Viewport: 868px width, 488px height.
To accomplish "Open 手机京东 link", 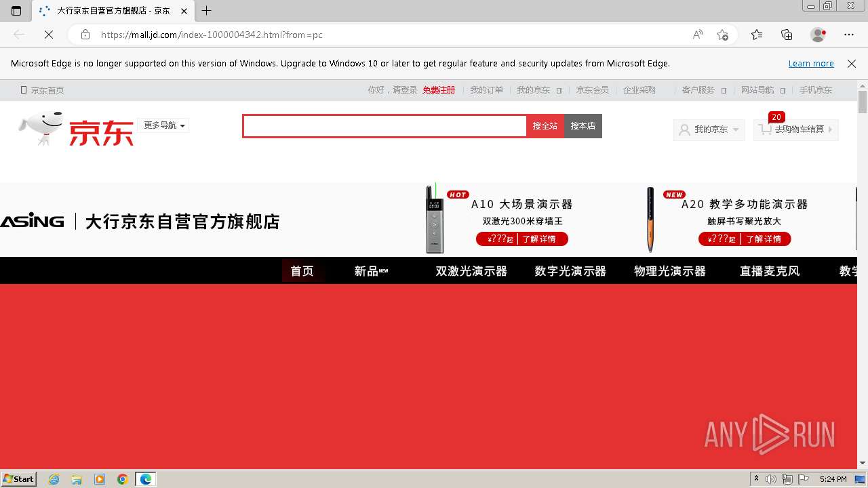I will pos(816,90).
